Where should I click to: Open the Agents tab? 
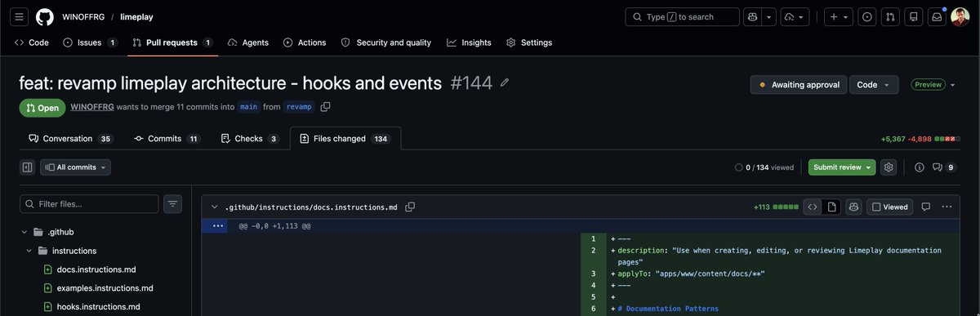point(248,42)
